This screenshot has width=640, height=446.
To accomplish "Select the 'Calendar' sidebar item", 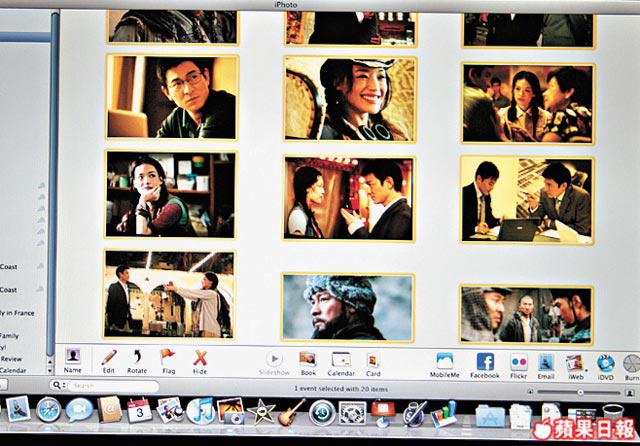I will pyautogui.click(x=13, y=371).
